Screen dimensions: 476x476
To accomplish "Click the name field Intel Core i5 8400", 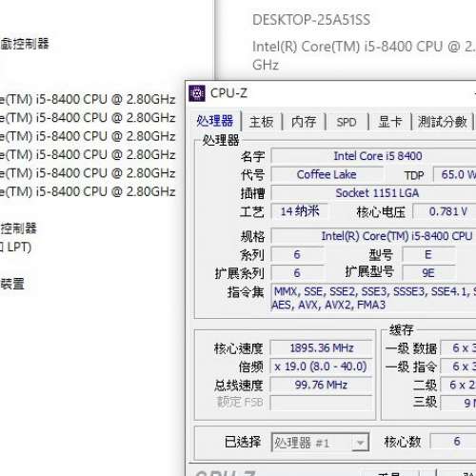I will pos(374,156).
